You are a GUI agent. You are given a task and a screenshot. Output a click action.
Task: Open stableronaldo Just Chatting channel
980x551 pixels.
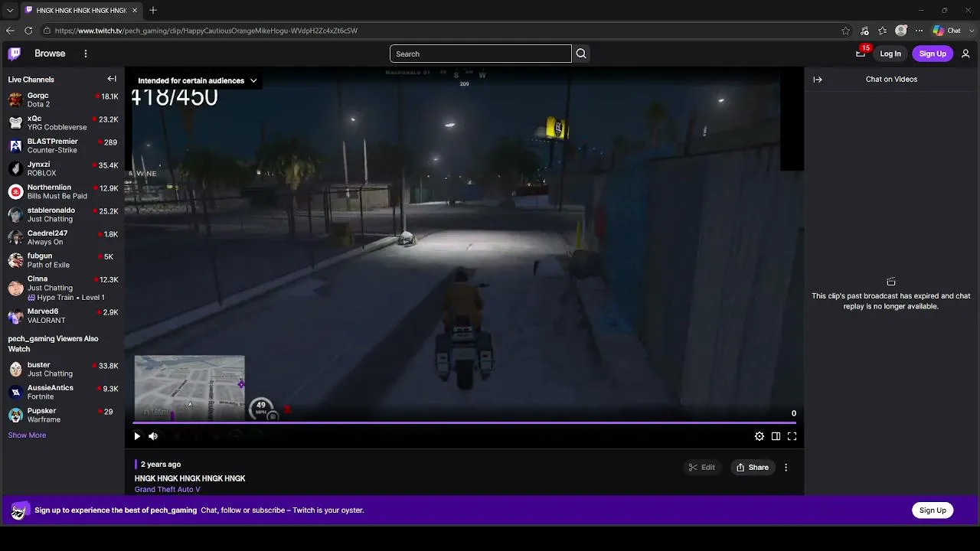coord(63,215)
